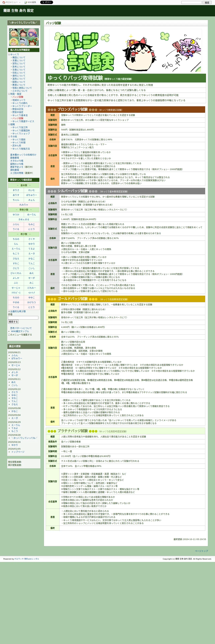This screenshot has width=215, height=644.
Task: Open ゆっくりショップ sidebar link
Action: [x=21, y=134]
